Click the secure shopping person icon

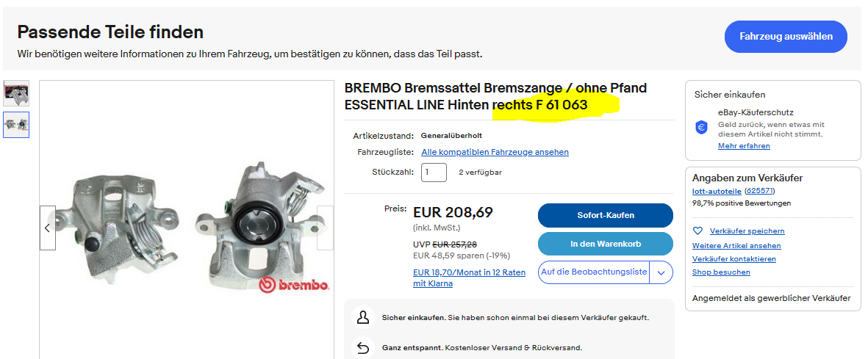click(x=362, y=318)
